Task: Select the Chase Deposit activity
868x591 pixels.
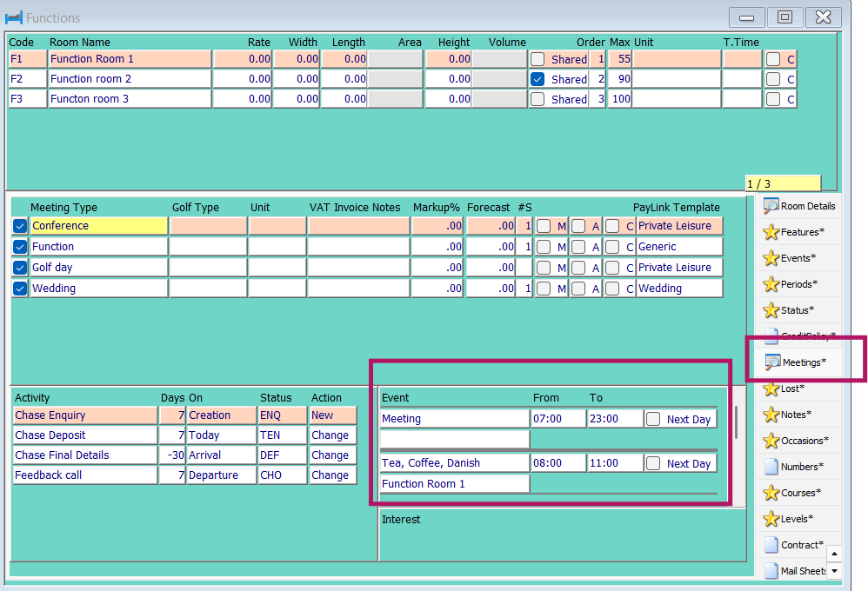Action: pyautogui.click(x=85, y=435)
